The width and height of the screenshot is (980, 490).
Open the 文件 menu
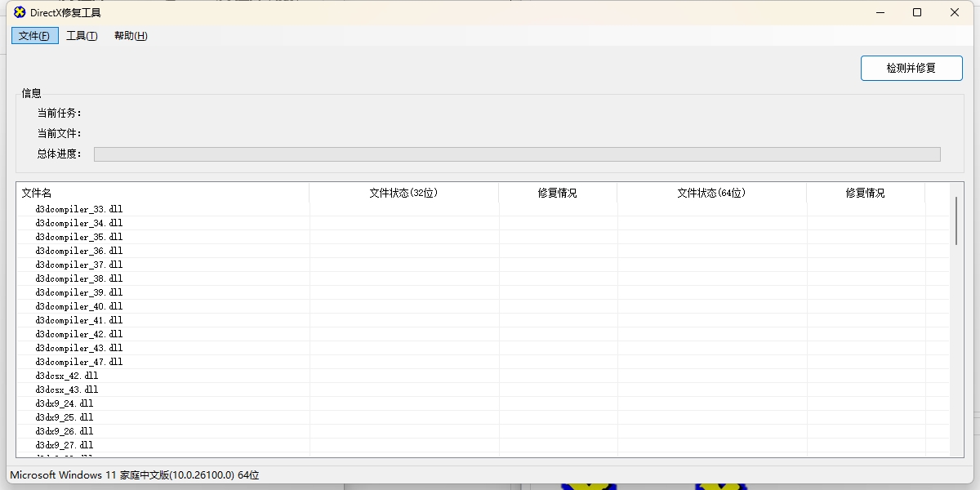click(x=34, y=35)
